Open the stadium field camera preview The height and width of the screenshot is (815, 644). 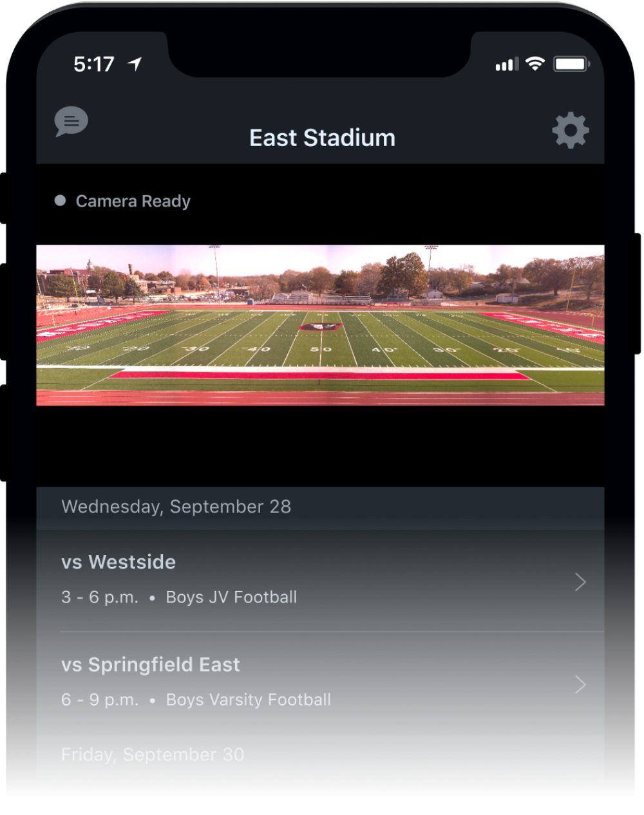pos(322,326)
